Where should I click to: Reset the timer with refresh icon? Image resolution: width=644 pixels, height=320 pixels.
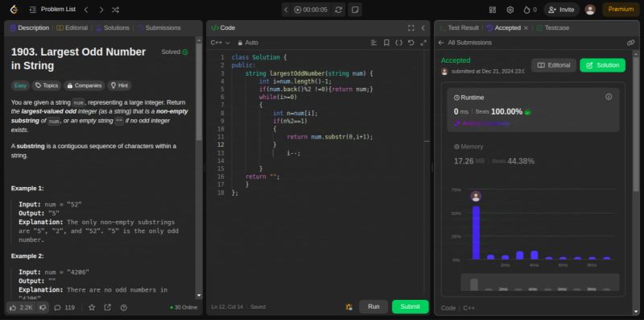338,10
